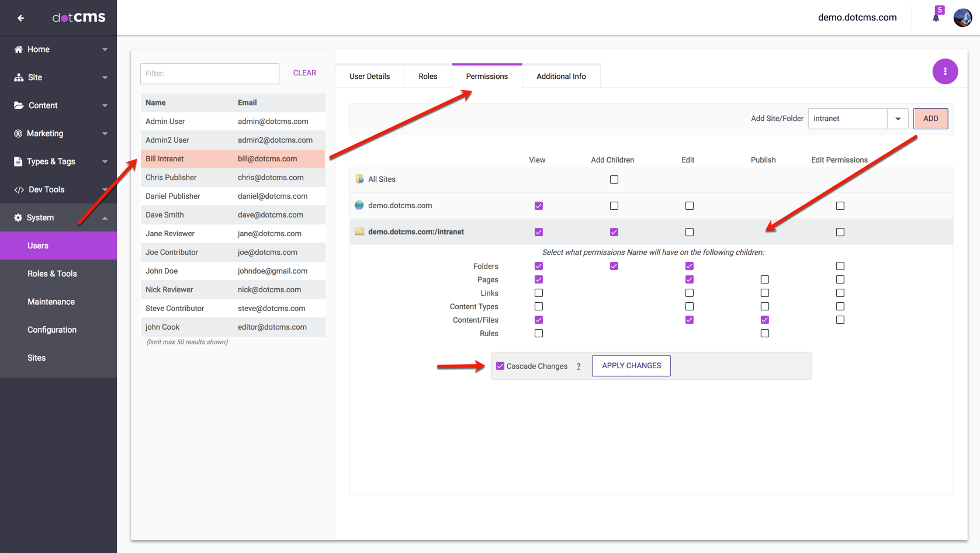Open the purple three-dot actions menu
Viewport: 980px width, 553px height.
945,71
